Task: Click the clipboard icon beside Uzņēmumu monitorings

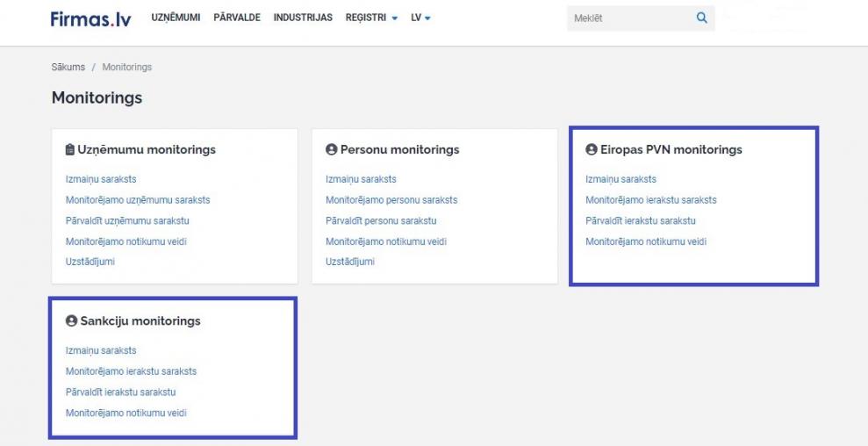Action: 70,150
